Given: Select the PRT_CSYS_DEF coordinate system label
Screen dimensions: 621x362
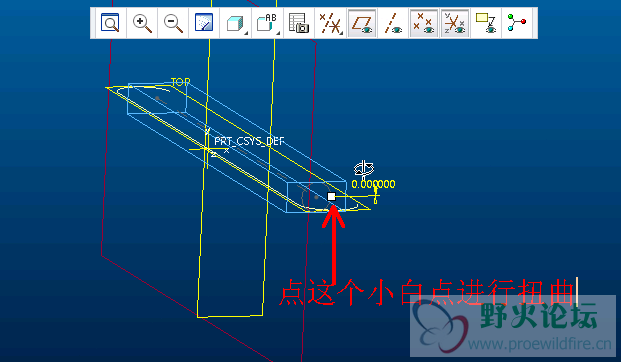Looking at the screenshot, I should [249, 141].
